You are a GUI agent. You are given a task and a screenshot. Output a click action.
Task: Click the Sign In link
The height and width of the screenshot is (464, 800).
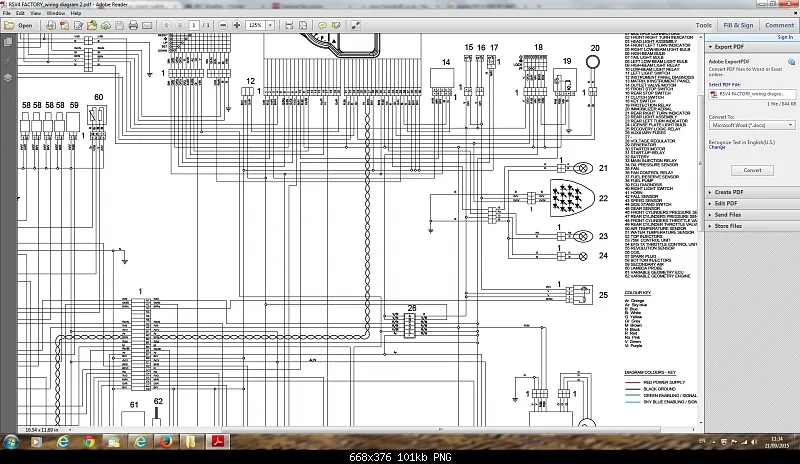(785, 37)
